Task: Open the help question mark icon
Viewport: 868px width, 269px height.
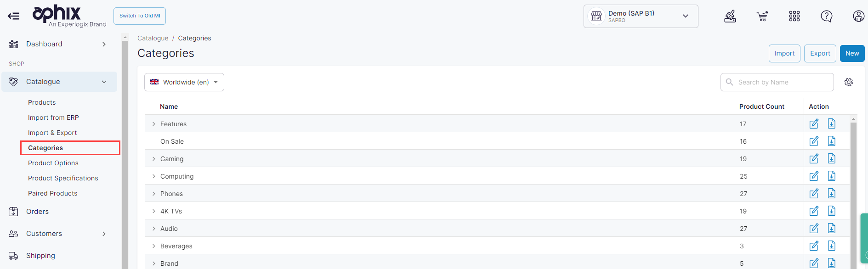Action: tap(827, 17)
